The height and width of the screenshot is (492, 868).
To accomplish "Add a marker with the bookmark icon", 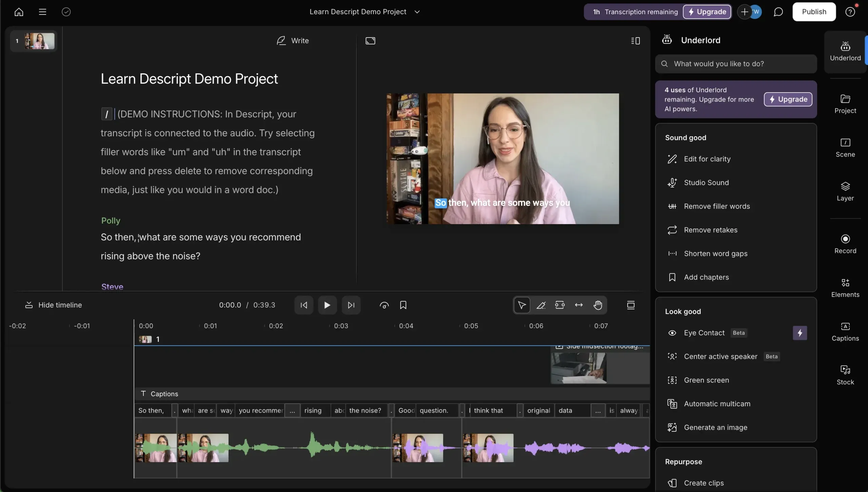I will tap(403, 305).
